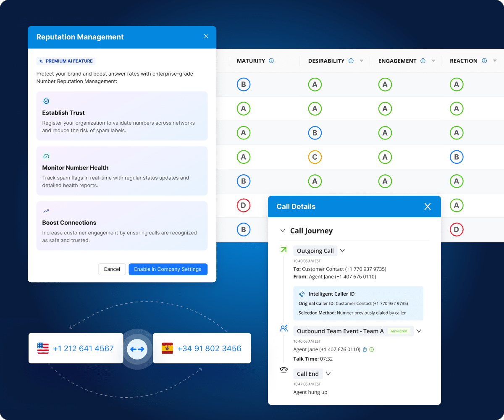Click the Reaction column info icon

tap(484, 61)
